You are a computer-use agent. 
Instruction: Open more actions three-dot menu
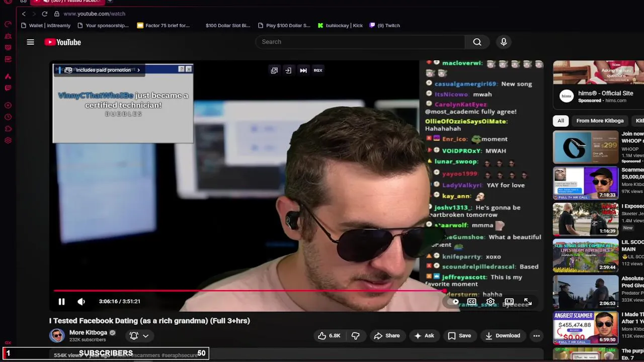pos(536,335)
